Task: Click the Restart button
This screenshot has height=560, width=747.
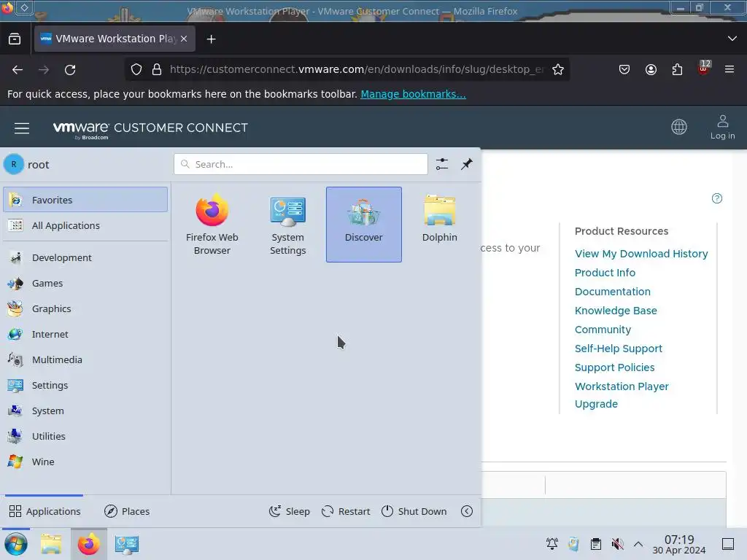Action: tap(346, 511)
